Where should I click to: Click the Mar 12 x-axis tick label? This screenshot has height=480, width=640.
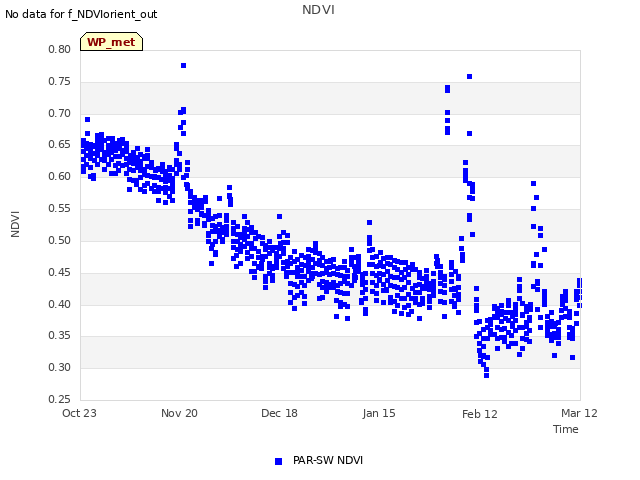(579, 413)
